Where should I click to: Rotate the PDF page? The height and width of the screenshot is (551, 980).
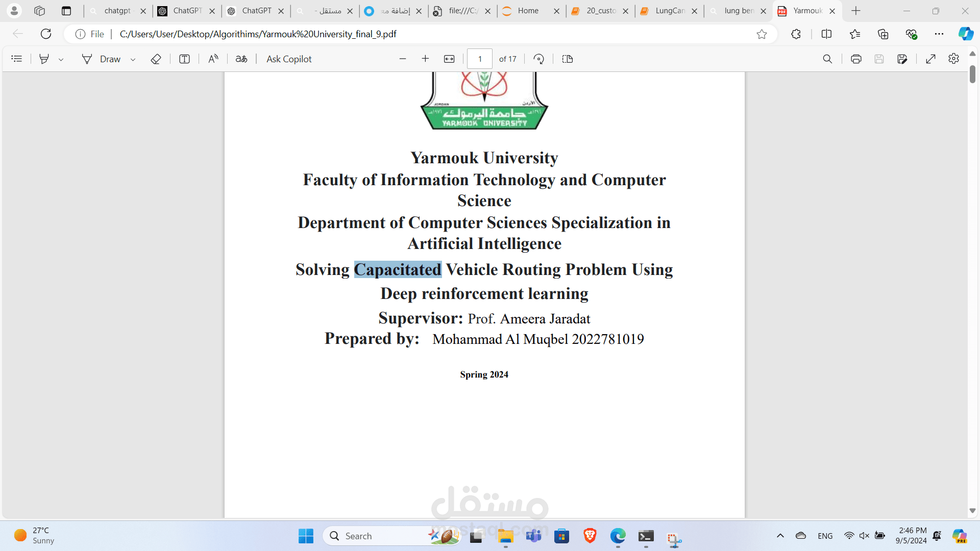538,59
